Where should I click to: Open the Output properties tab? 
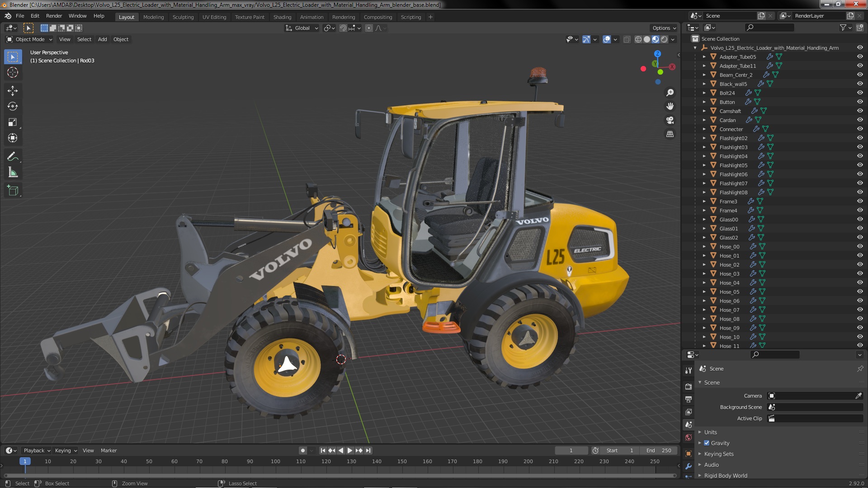(689, 399)
